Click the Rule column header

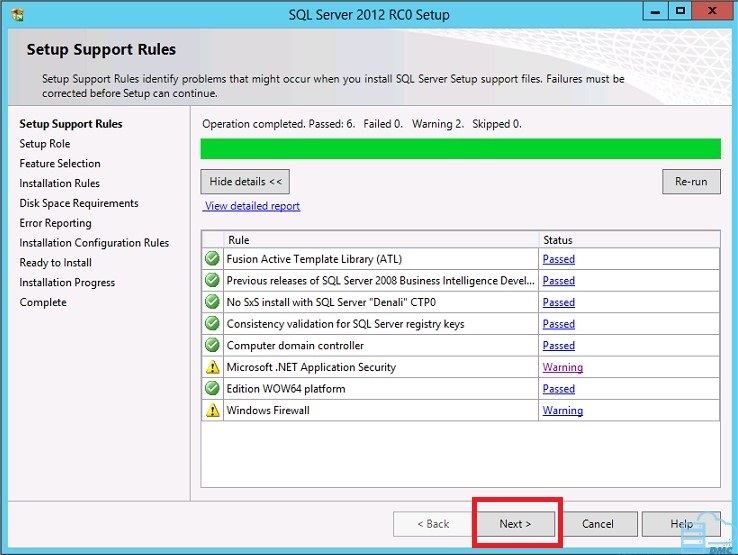[381, 240]
